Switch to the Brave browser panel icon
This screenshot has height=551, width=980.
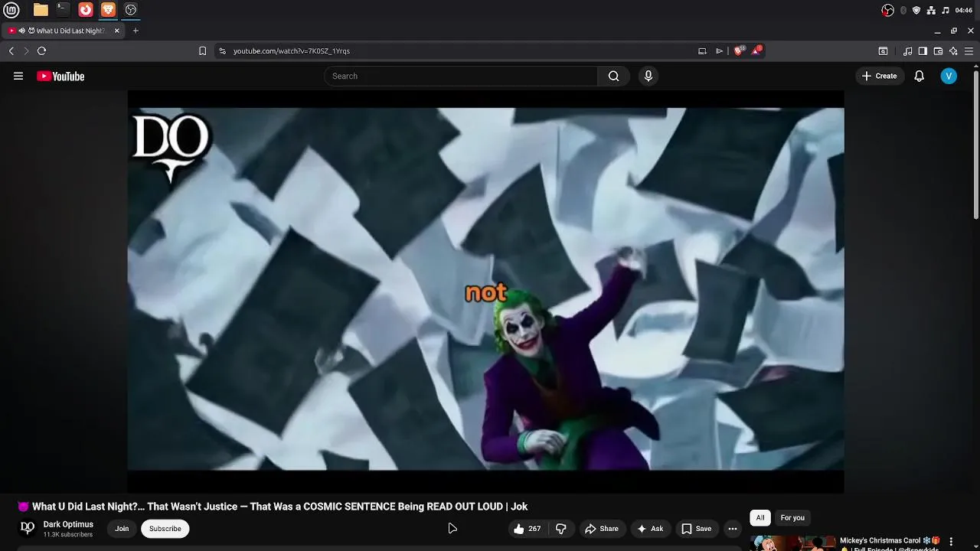(x=108, y=10)
